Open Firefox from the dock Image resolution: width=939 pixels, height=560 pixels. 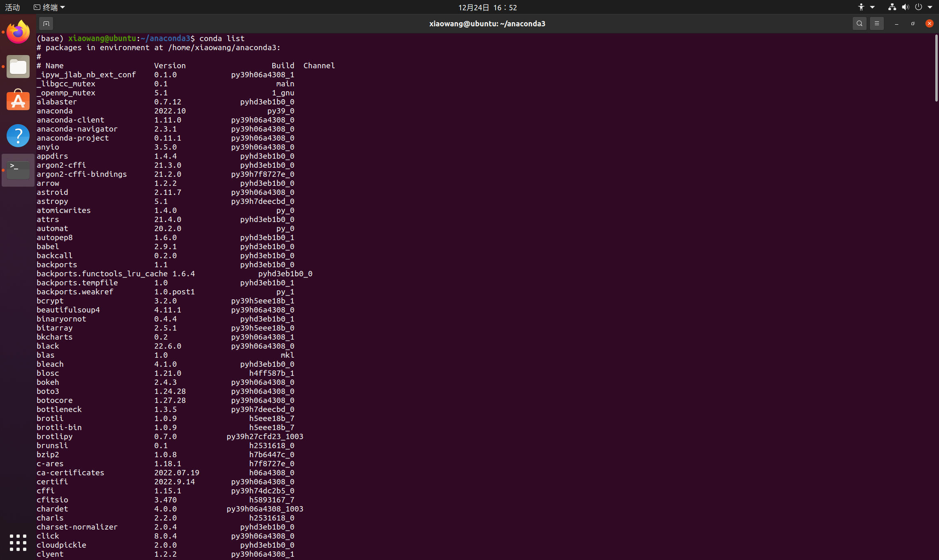tap(18, 32)
